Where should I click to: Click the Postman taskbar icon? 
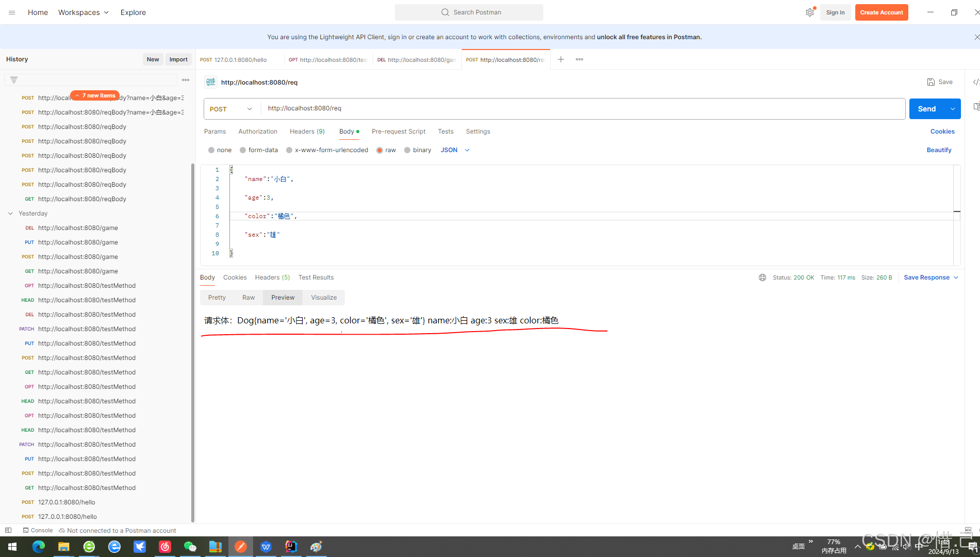[x=241, y=547]
